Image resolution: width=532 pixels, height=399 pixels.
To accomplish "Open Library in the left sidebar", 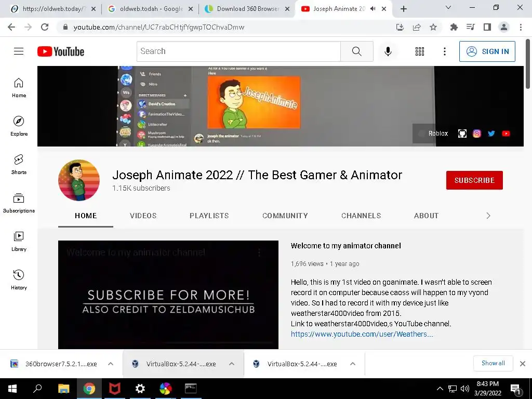I will [19, 241].
